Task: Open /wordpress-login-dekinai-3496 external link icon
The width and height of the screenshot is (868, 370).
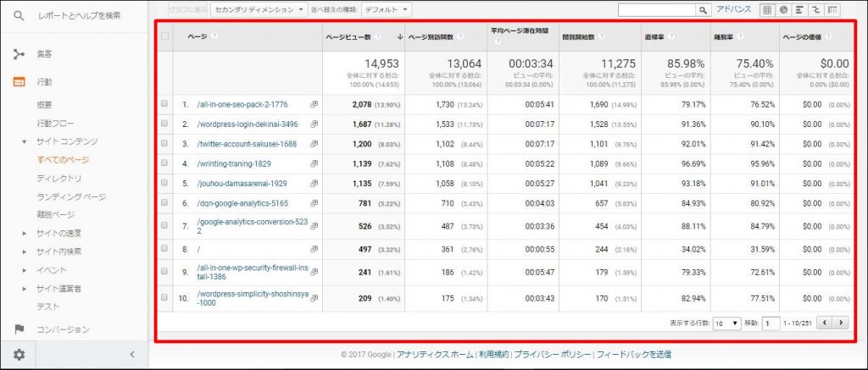Action: coord(314,124)
